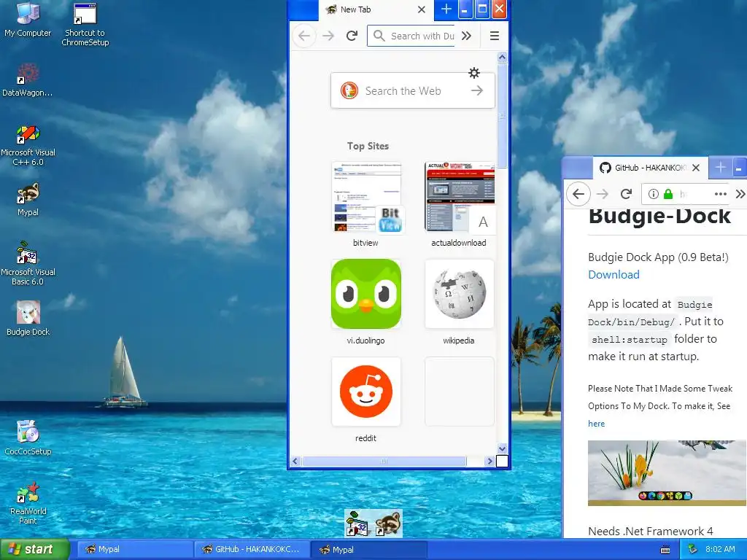Run CocCocSetup desktop icon
The image size is (747, 560).
[x=28, y=437]
